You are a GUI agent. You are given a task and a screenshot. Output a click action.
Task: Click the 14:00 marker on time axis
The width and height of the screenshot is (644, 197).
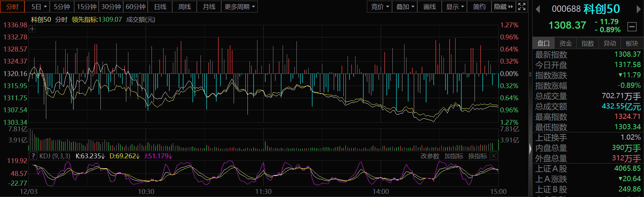tap(381, 191)
